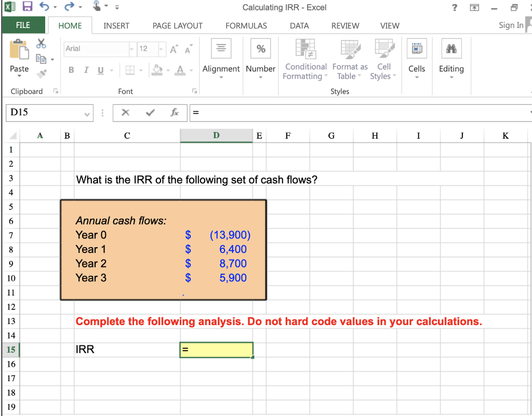The width and height of the screenshot is (532, 416).
Task: Toggle italic formatting
Action: [x=86, y=69]
